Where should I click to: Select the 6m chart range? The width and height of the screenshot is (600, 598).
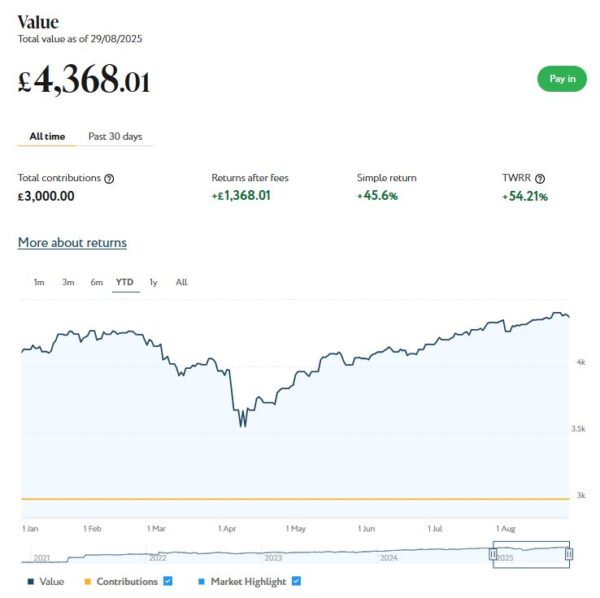97,282
